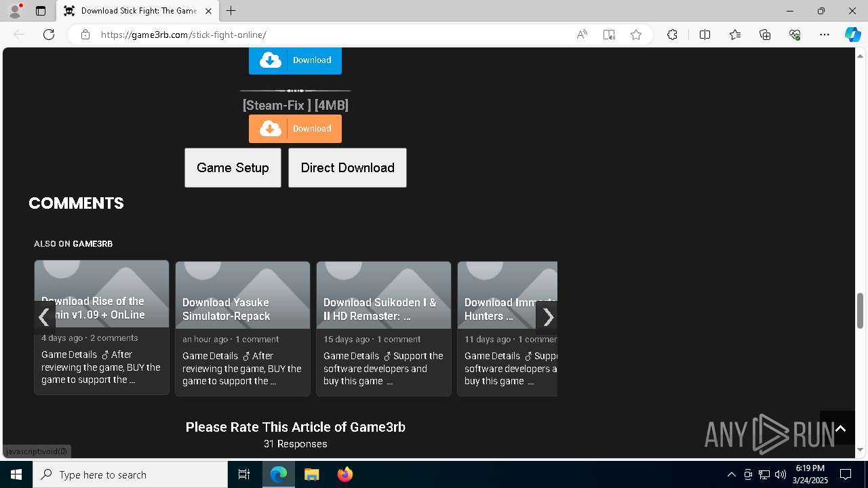Screen dimensions: 868x488
Task: Open the Rise of the Ronin card thumbnail
Action: tap(102, 293)
